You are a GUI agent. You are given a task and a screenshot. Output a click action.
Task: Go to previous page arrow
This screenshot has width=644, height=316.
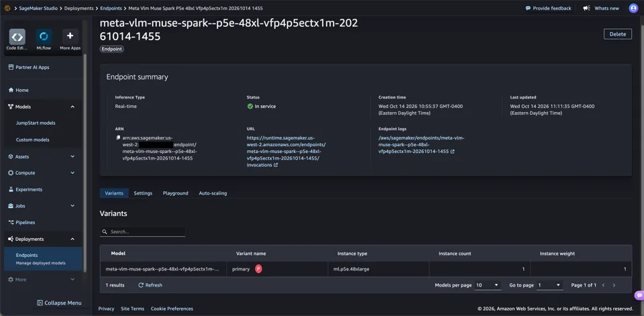(603, 285)
